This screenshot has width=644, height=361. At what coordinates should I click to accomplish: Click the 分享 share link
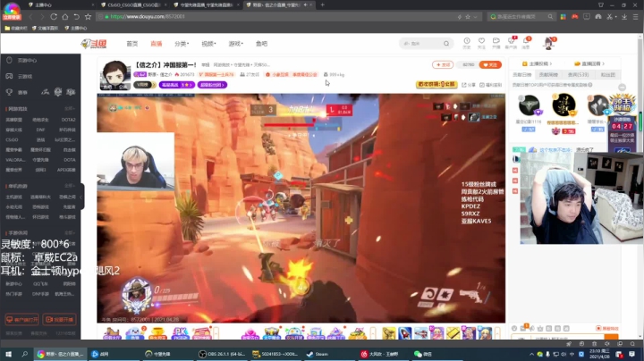pos(469,85)
